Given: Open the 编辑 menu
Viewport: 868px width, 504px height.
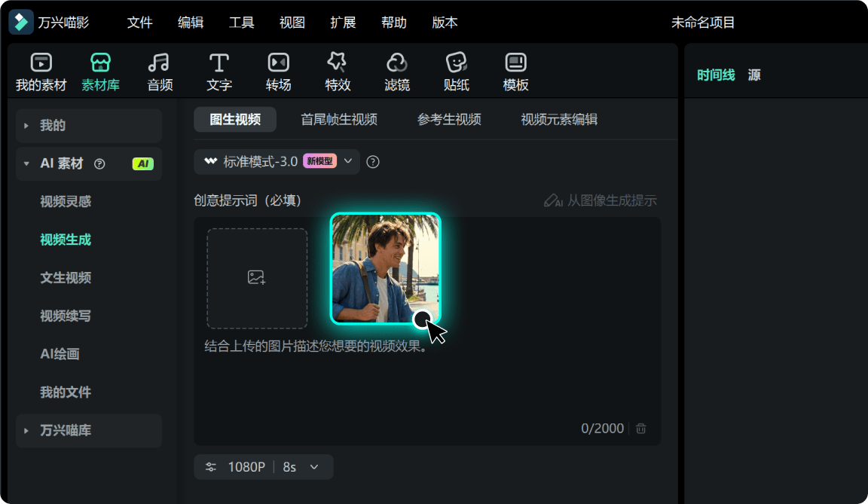Looking at the screenshot, I should tap(191, 23).
